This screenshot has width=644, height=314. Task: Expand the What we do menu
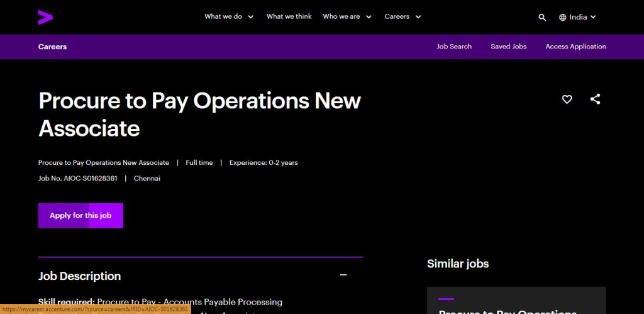pyautogui.click(x=229, y=17)
